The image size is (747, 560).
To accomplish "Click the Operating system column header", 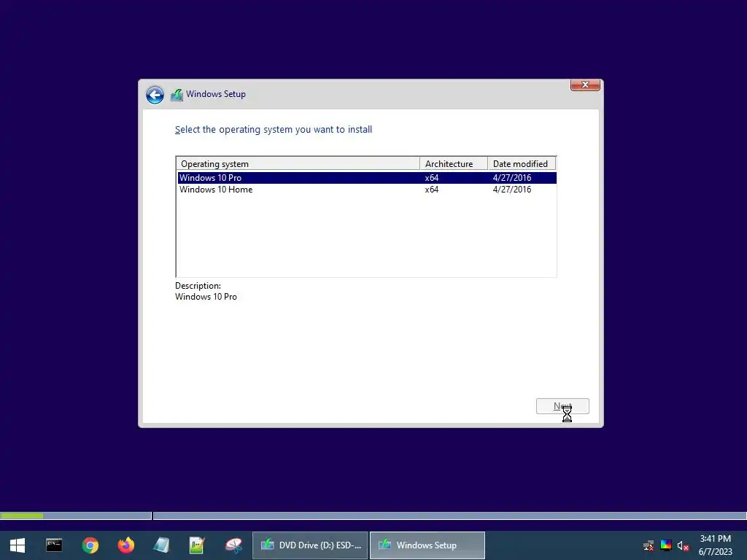I will pyautogui.click(x=298, y=164).
